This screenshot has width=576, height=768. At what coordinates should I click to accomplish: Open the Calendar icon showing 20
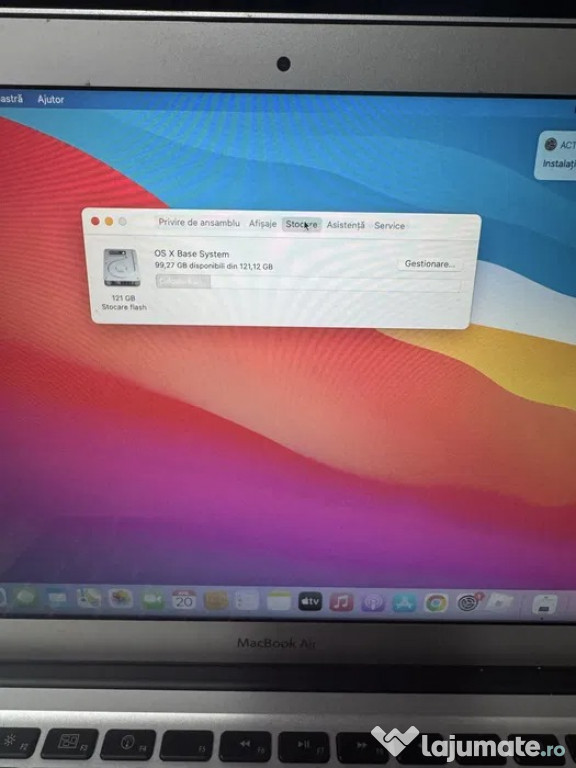[184, 600]
